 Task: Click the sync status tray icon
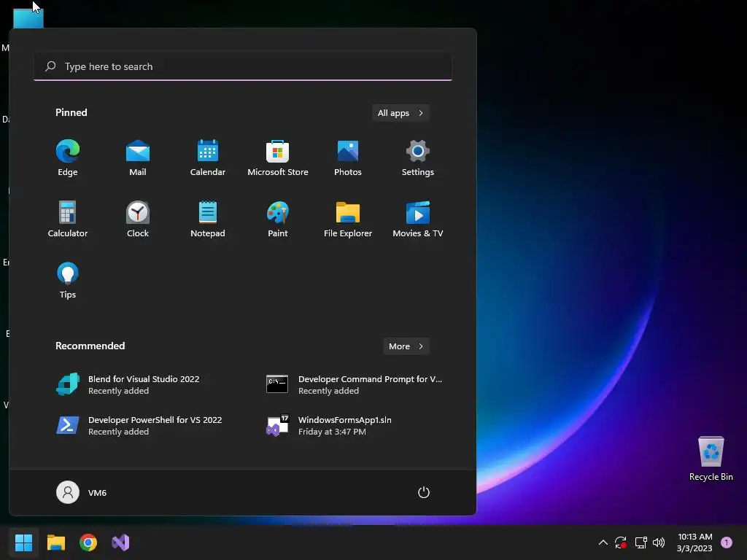click(620, 542)
